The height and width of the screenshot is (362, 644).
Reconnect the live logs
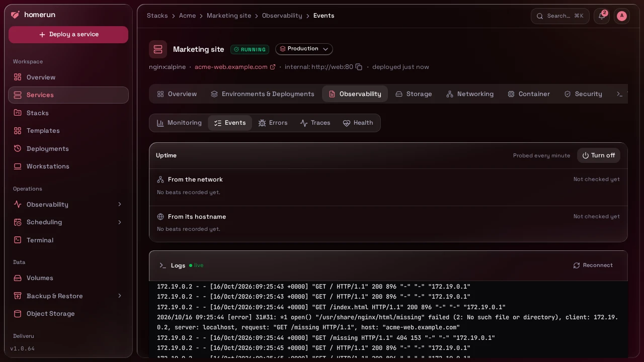point(593,265)
